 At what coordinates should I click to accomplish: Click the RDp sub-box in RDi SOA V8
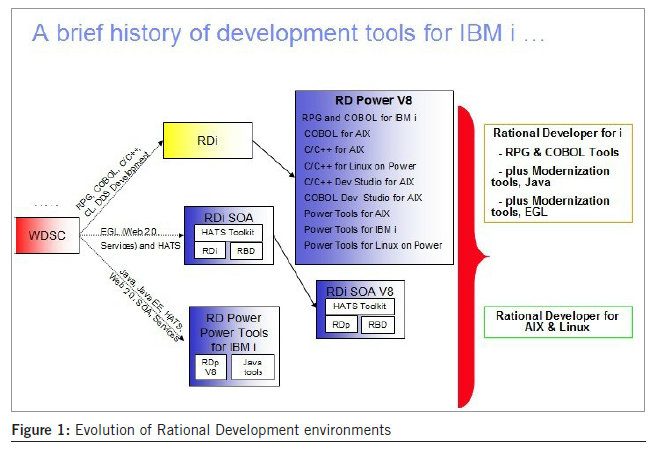click(341, 324)
